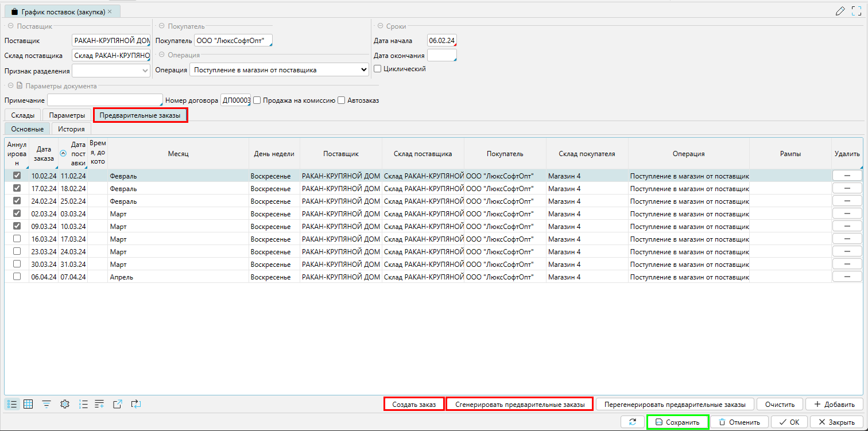Collapse the Параметры документа section
The height and width of the screenshot is (431, 868).
10,86
